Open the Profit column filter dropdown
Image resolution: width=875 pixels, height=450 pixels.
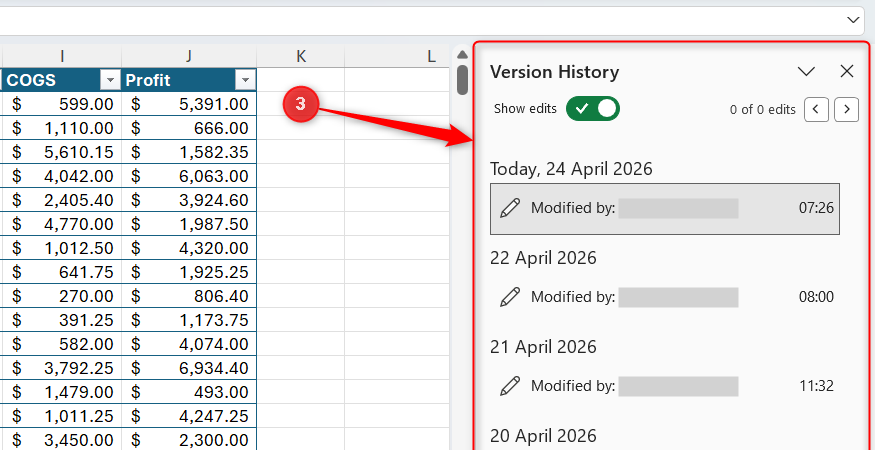click(245, 81)
